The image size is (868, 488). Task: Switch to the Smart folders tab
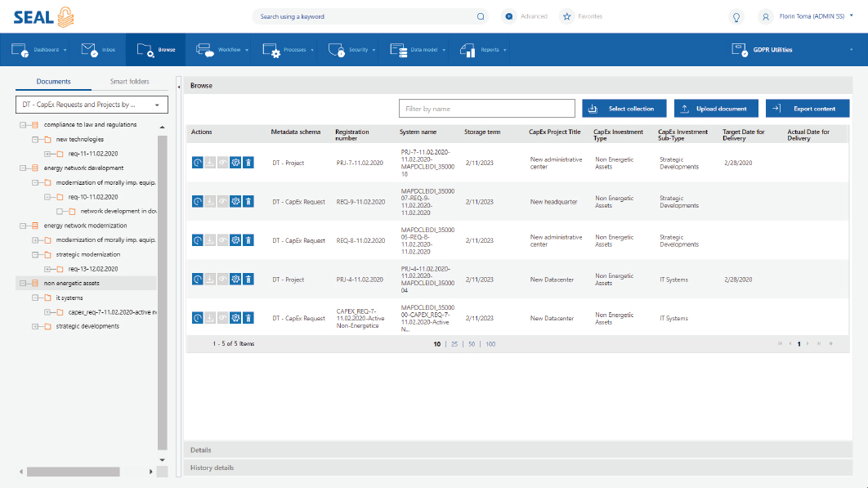click(x=130, y=82)
